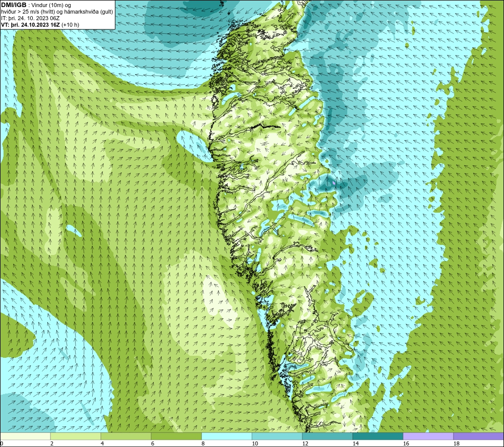Click the 8–10 m/s pale cyan swatch
This screenshot has height=447, width=504.
pyautogui.click(x=227, y=436)
